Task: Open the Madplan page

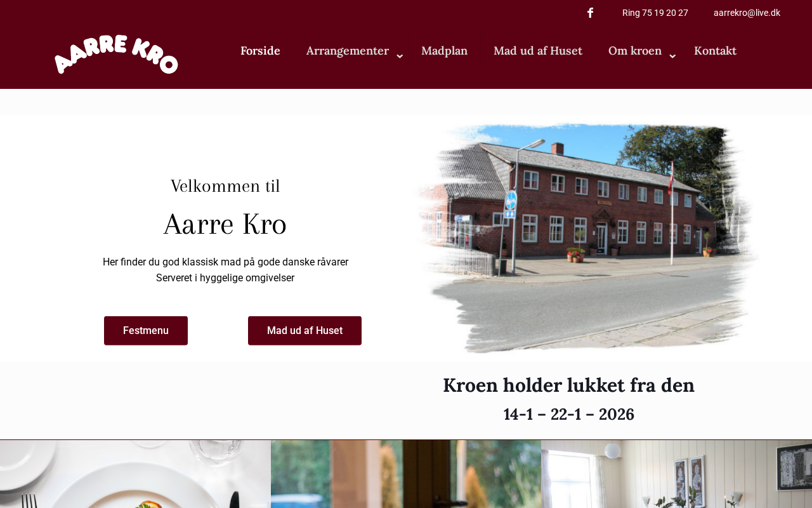Action: pyautogui.click(x=444, y=51)
